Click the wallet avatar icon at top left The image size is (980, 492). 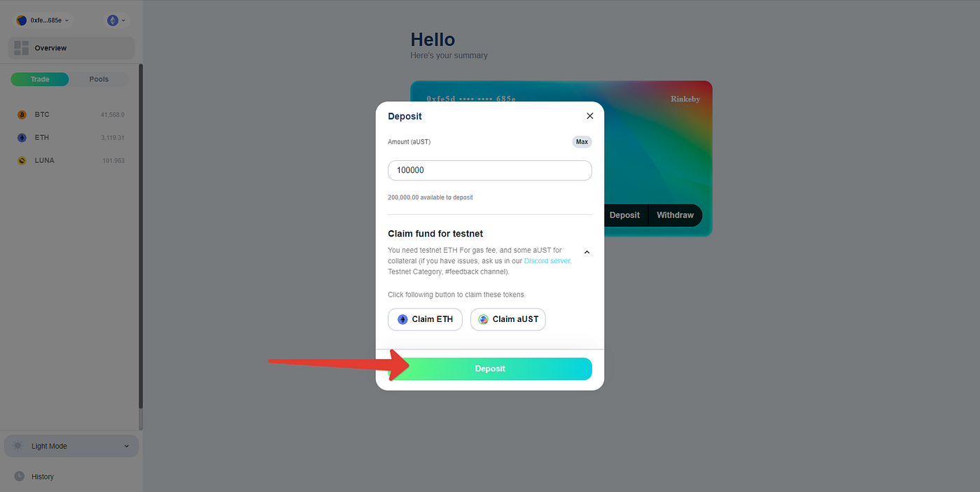pyautogui.click(x=22, y=20)
